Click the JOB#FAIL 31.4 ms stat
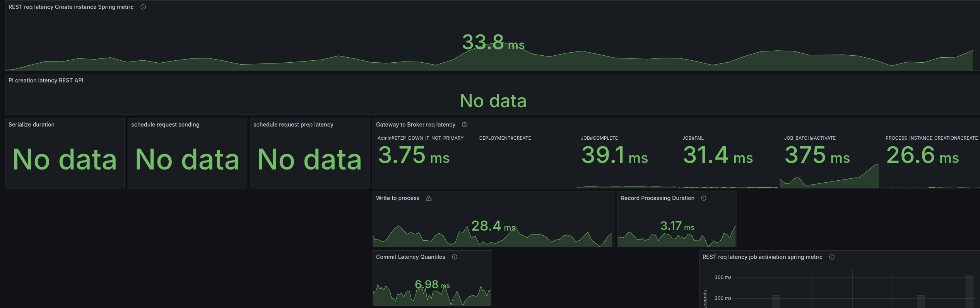The height and width of the screenshot is (308, 980). (x=718, y=155)
